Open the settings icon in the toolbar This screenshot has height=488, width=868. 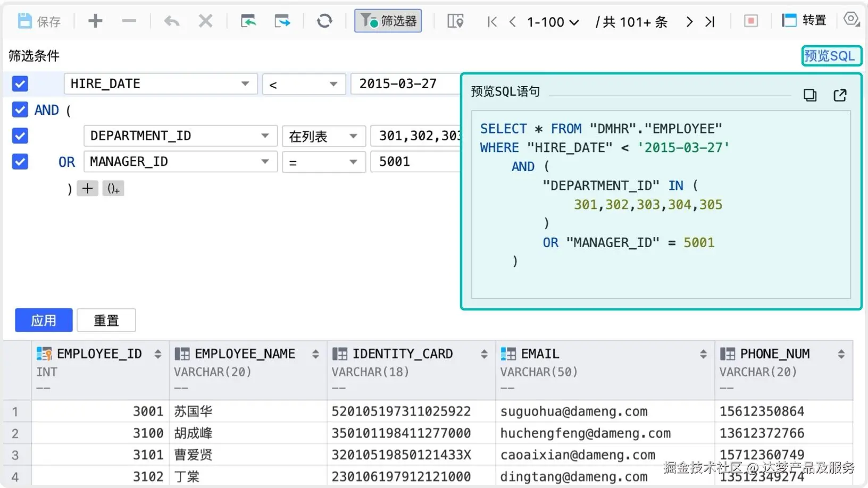pyautogui.click(x=852, y=20)
